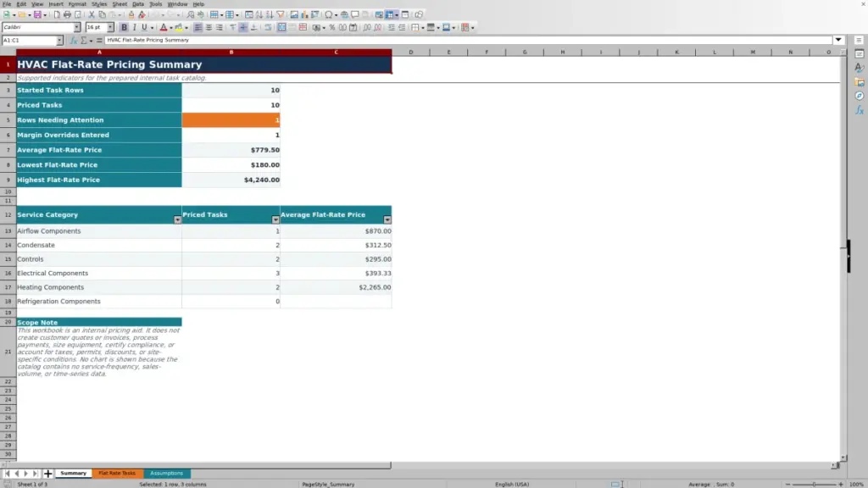Click the Name Box input field

[30, 41]
